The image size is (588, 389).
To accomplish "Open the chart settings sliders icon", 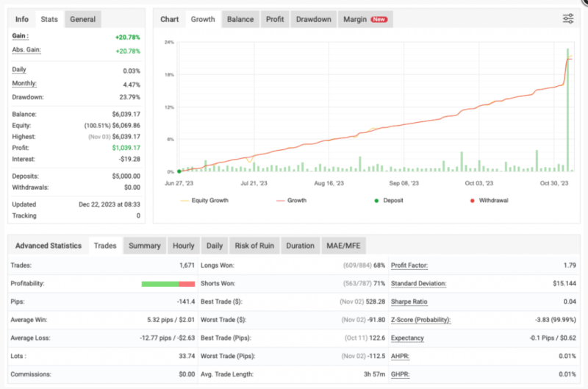I will [x=568, y=19].
